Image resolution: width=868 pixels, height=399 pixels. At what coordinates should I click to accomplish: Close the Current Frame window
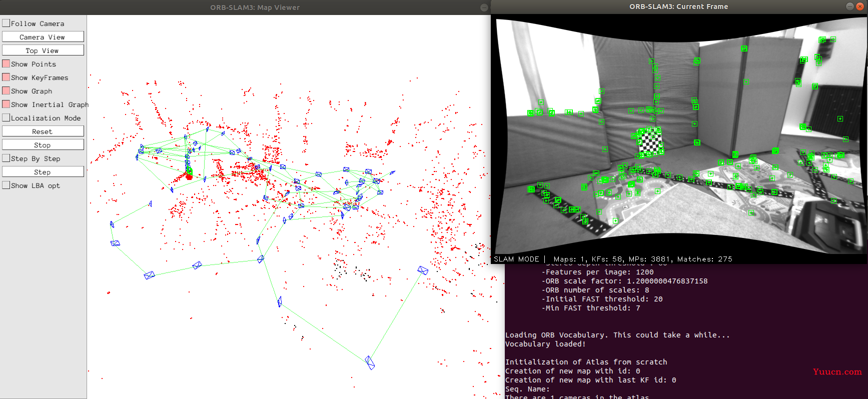(x=860, y=6)
